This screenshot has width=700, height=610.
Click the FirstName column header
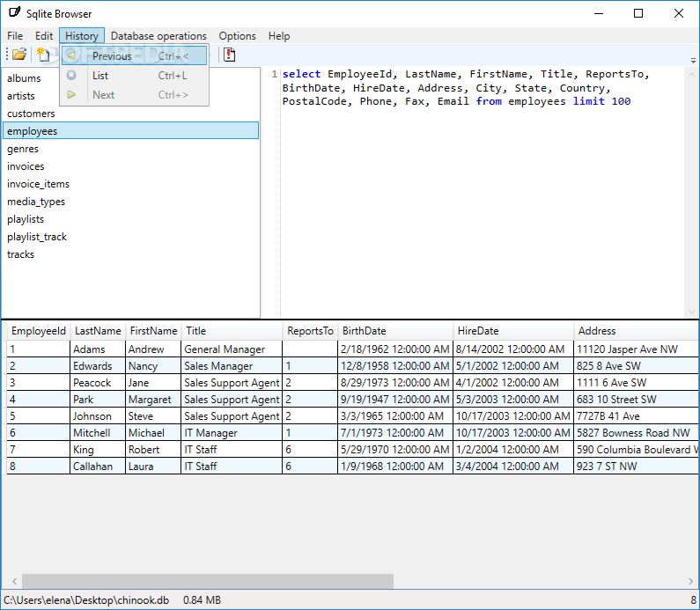[x=153, y=331]
